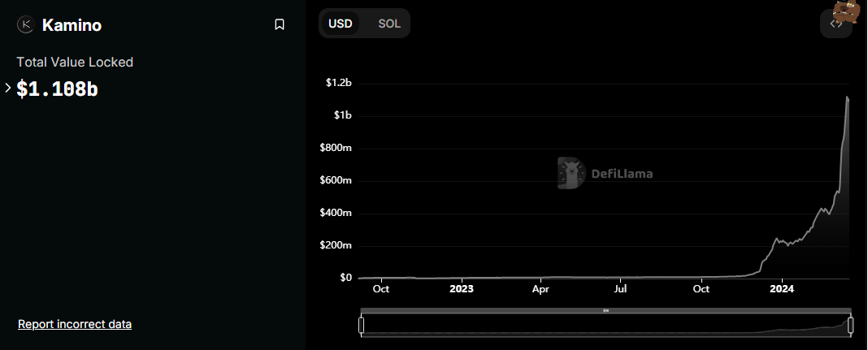Viewport: 868px width, 350px height.
Task: Click the Kamino logo icon
Action: tap(25, 24)
